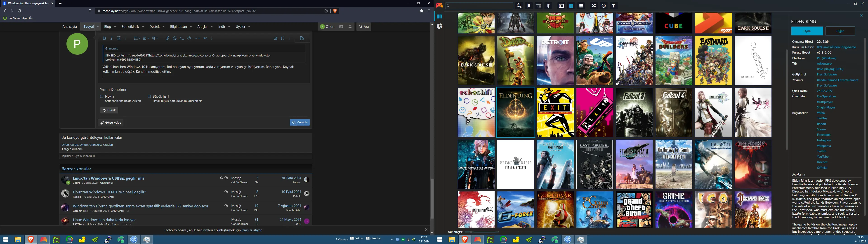
Task: Apply italic formatting in the reply editor
Action: click(111, 38)
